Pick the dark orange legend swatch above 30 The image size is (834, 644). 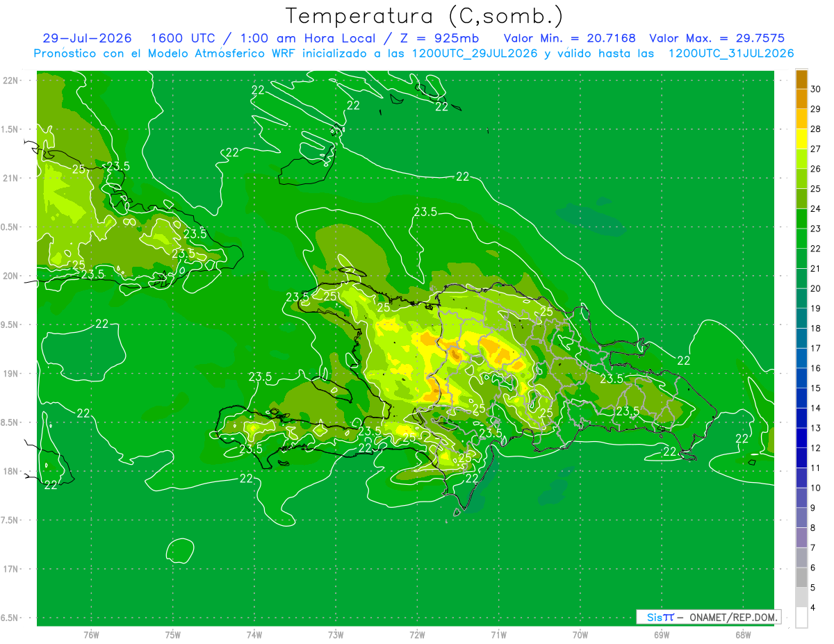(x=801, y=79)
